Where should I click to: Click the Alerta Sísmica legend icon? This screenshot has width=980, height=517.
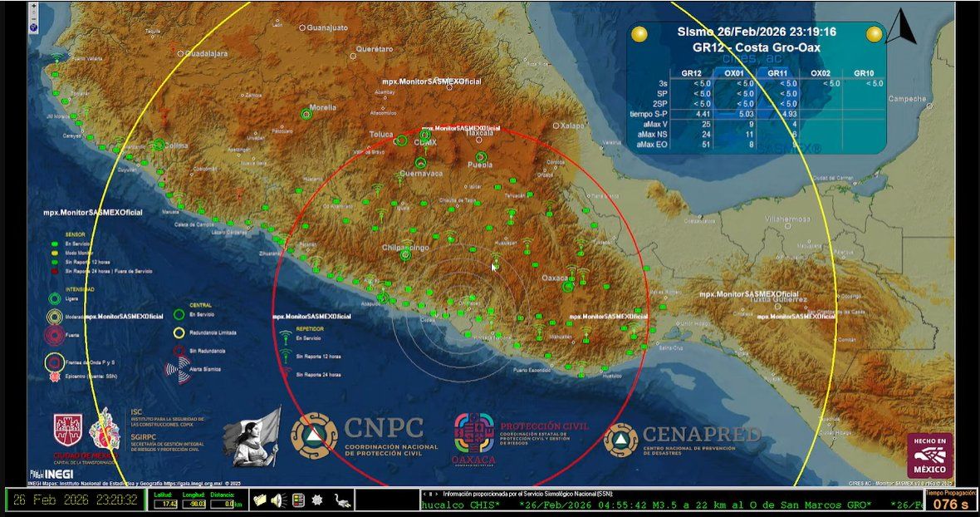[178, 370]
